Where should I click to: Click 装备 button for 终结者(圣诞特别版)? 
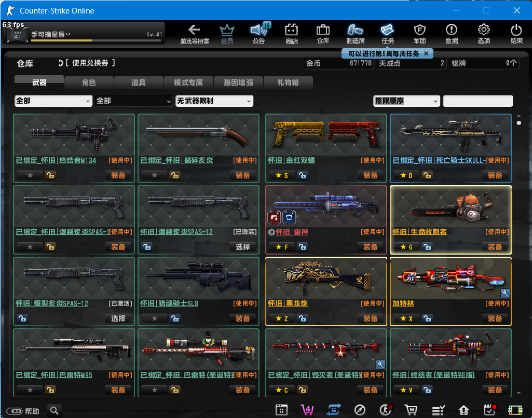pos(495,390)
